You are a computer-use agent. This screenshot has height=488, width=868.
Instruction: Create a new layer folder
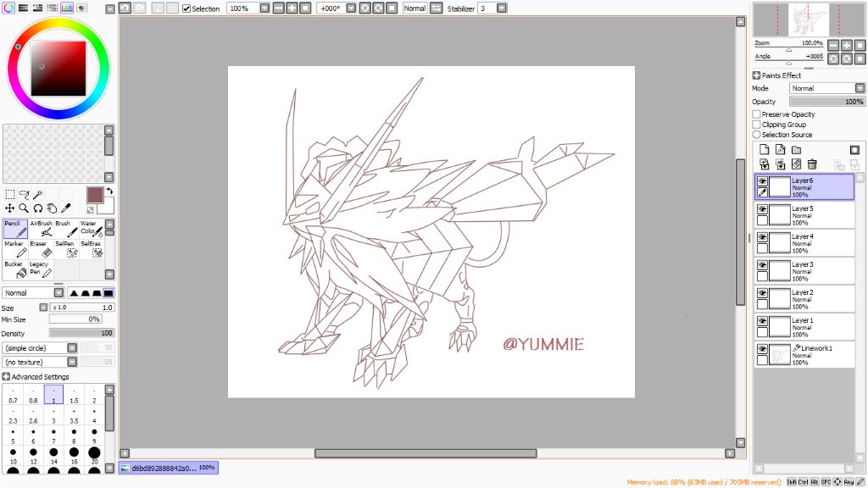click(x=796, y=149)
